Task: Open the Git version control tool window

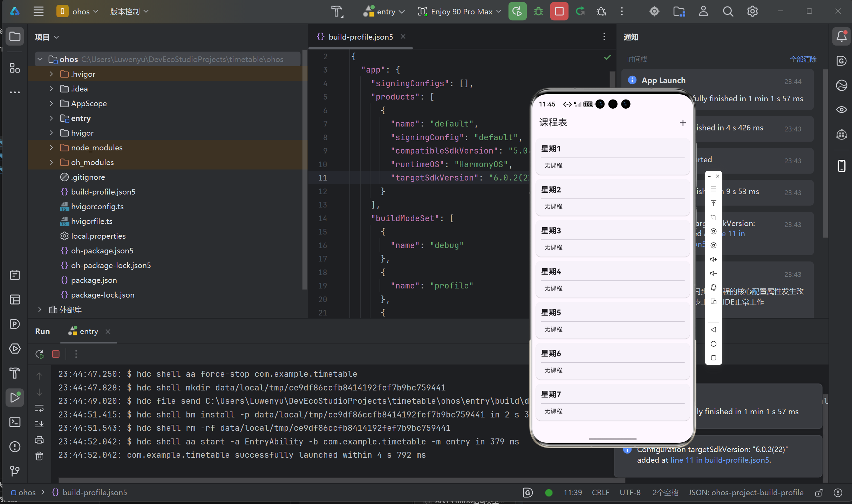Action: [15, 471]
